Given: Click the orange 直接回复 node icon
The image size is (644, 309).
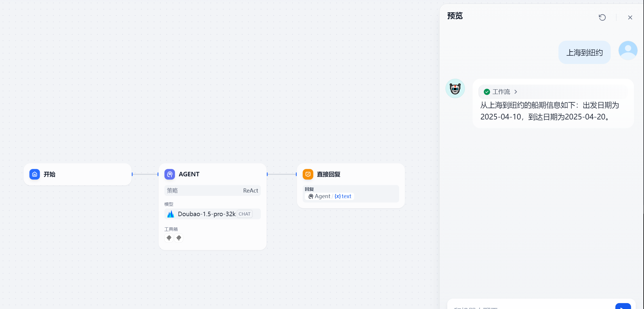Looking at the screenshot, I should [x=308, y=174].
